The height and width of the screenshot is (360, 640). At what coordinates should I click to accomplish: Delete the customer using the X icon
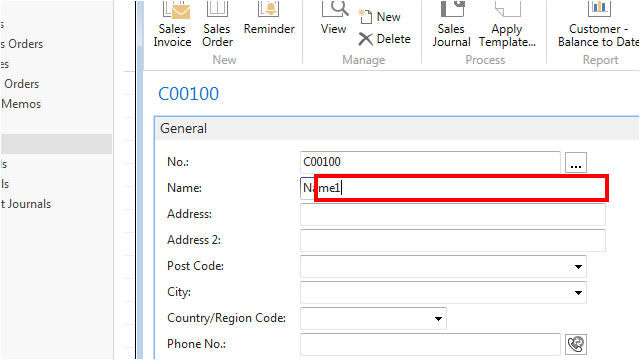click(x=366, y=39)
